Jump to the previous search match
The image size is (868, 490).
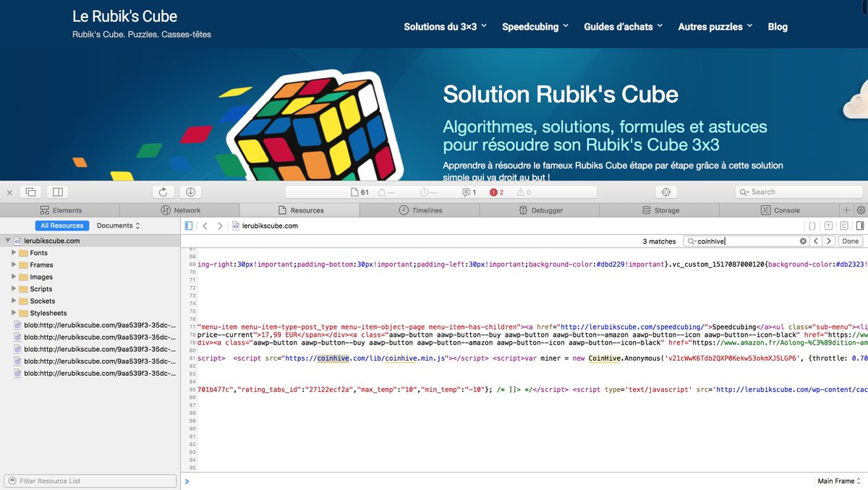coord(816,241)
